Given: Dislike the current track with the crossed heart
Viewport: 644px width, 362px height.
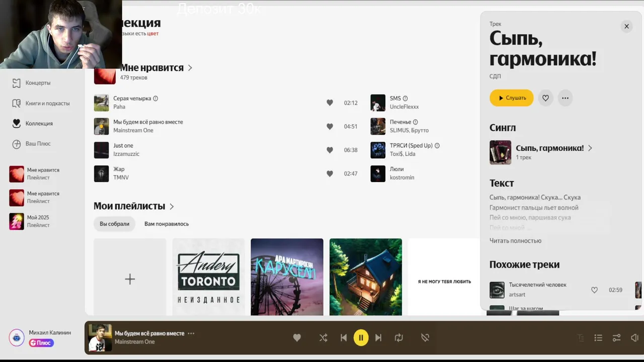Looking at the screenshot, I should click(425, 338).
